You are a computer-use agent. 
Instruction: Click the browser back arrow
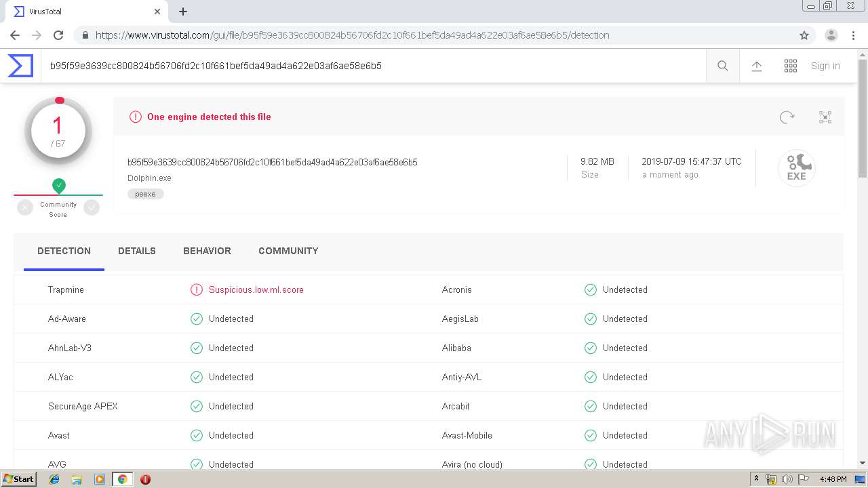(15, 35)
